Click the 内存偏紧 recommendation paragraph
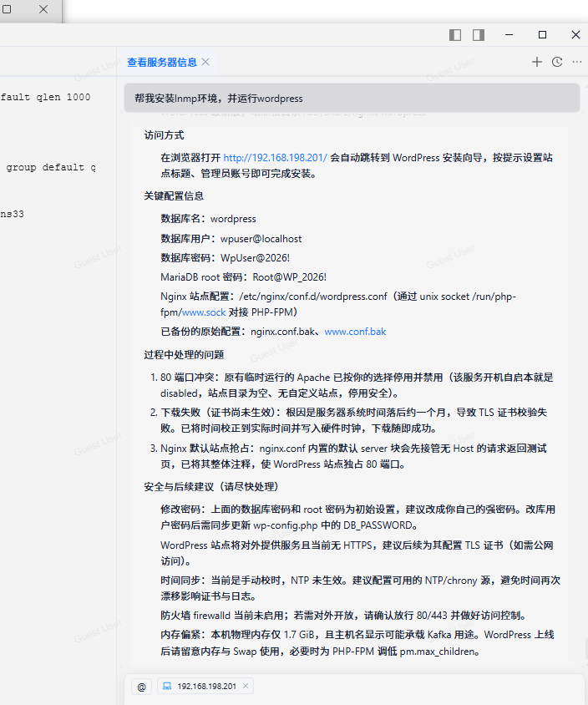The image size is (588, 705). click(x=357, y=643)
